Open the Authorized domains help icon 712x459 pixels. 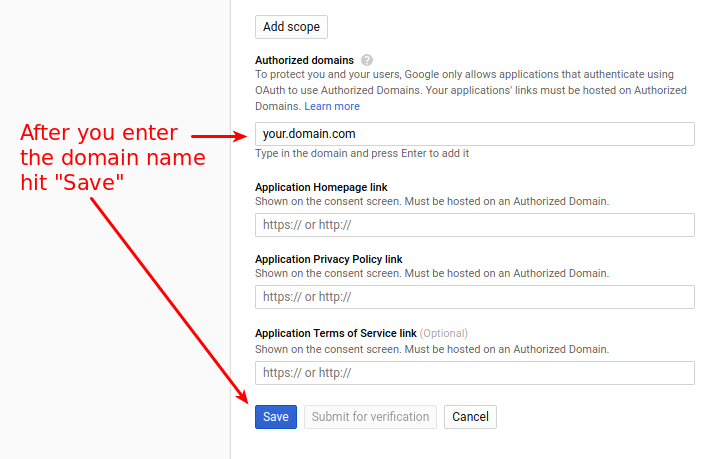point(367,60)
